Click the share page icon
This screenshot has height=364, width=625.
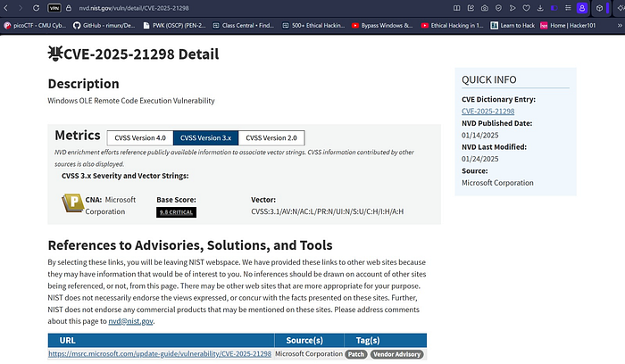point(471,8)
